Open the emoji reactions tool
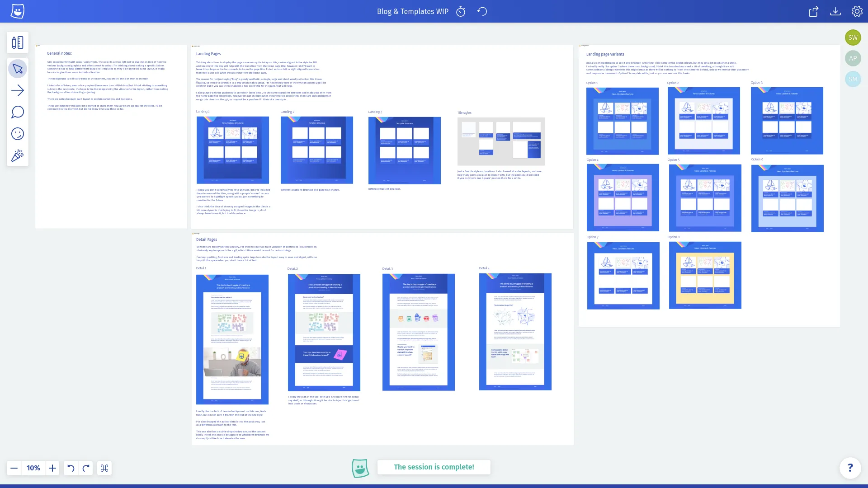Image resolution: width=868 pixels, height=488 pixels. (18, 134)
